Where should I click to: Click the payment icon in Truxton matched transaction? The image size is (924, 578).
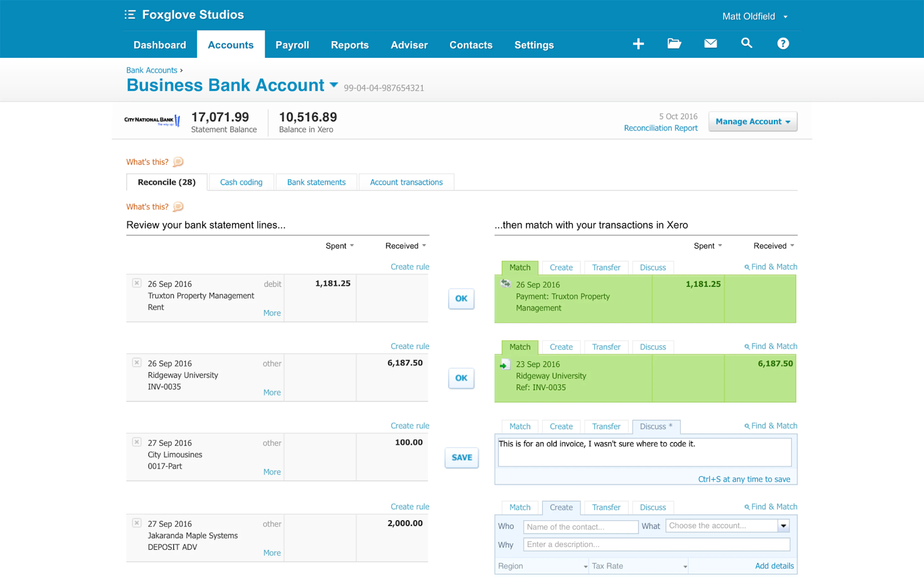click(x=505, y=283)
